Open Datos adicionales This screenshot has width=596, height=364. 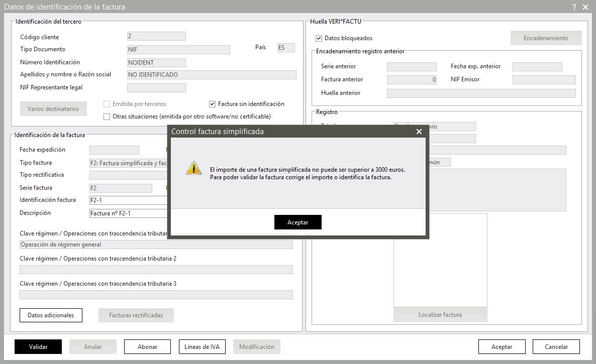(x=51, y=315)
